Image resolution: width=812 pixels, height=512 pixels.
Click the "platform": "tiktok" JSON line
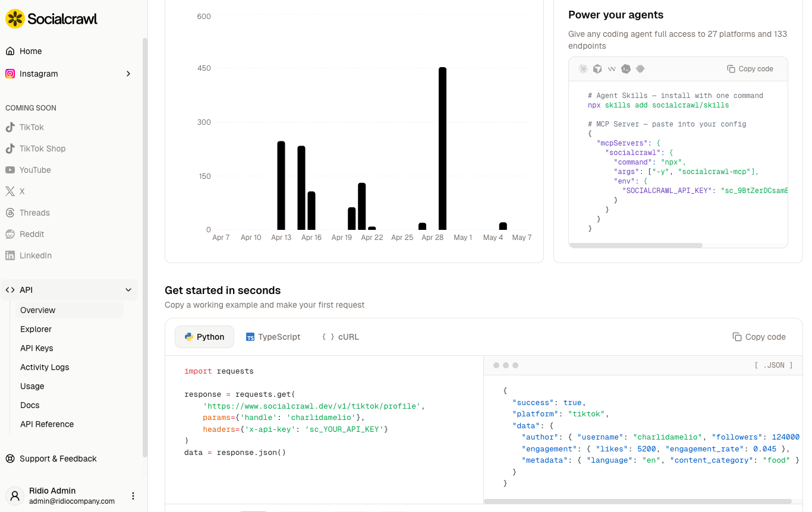click(x=561, y=414)
